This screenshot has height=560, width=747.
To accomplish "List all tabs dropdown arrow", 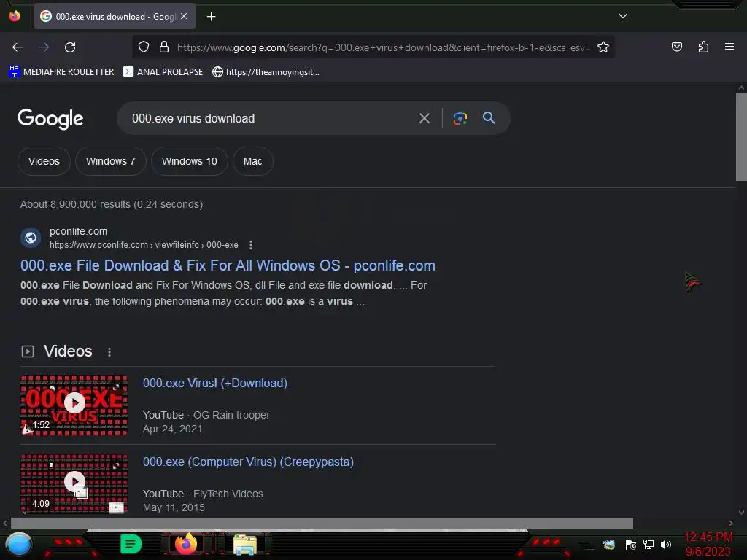I will point(623,16).
